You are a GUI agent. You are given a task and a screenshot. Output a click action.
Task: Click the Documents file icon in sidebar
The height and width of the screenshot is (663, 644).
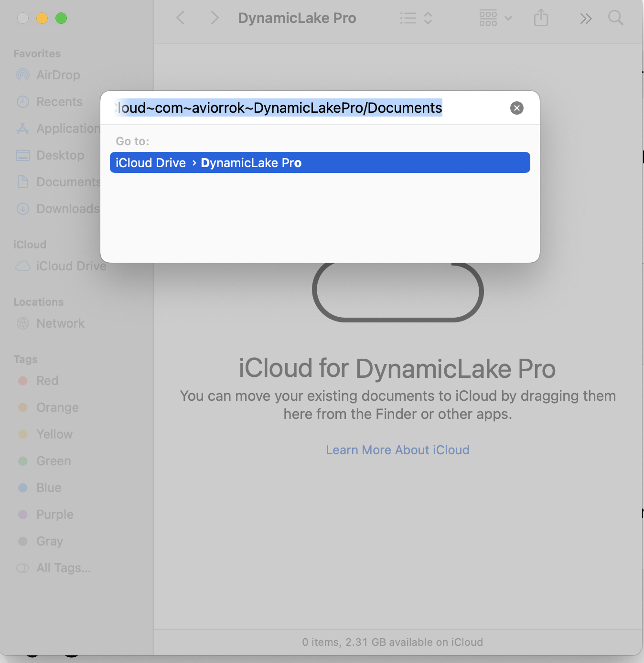(23, 182)
